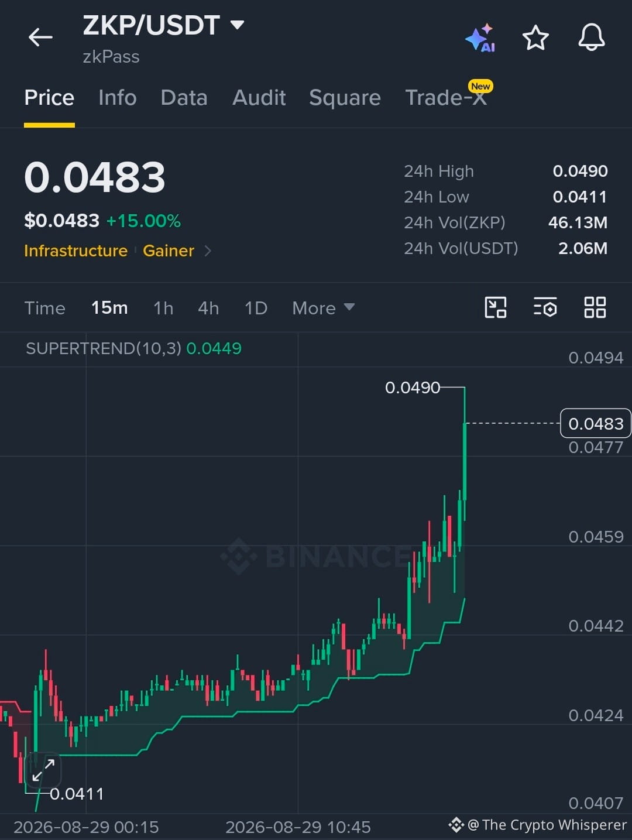Switch to the Price tab
Screen dimensions: 632x840
pos(49,98)
